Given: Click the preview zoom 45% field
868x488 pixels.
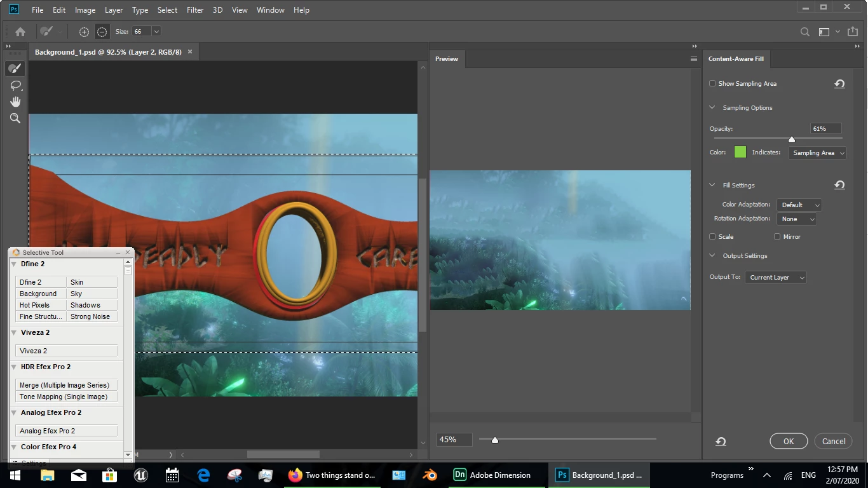Looking at the screenshot, I should coord(454,439).
